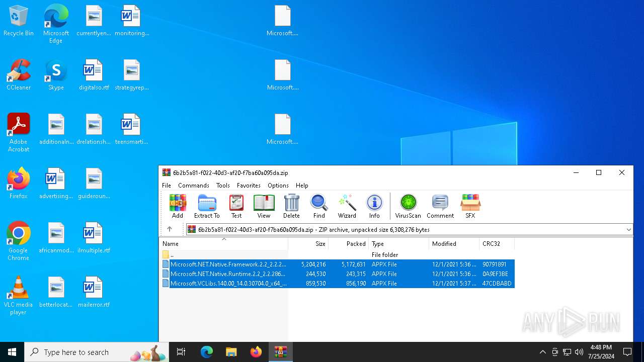Open the notification center icon
Viewport: 644px width, 362px height.
627,352
